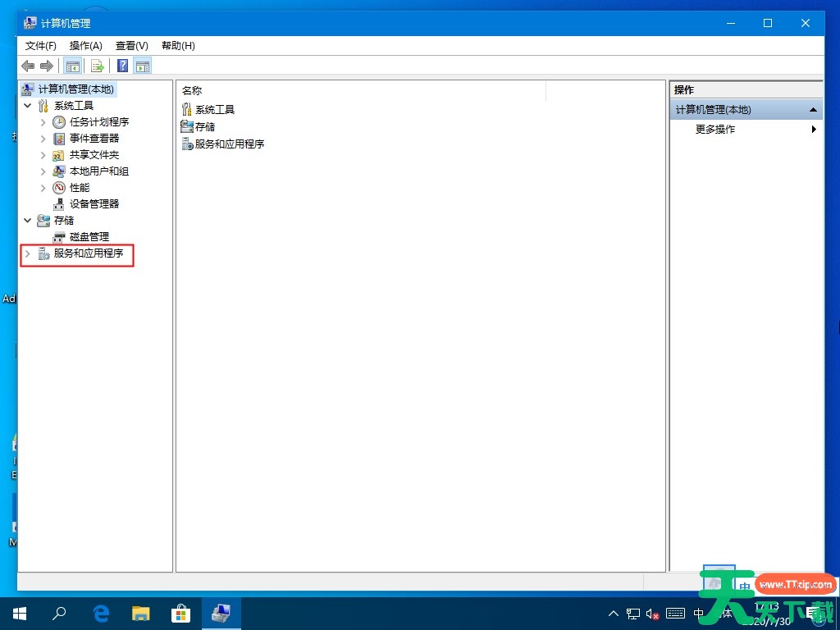840x630 pixels.
Task: Click the Back arrow toolbar button
Action: pyautogui.click(x=28, y=66)
